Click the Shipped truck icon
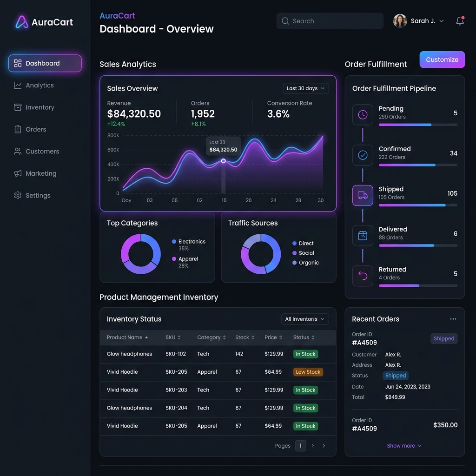The width and height of the screenshot is (476, 476). 363,195
